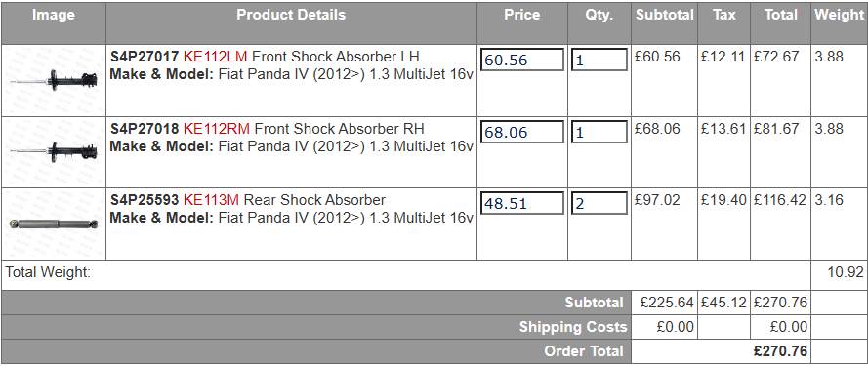Open the KE112RM part link
Image resolution: width=868 pixels, height=366 pixels.
pyautogui.click(x=217, y=129)
